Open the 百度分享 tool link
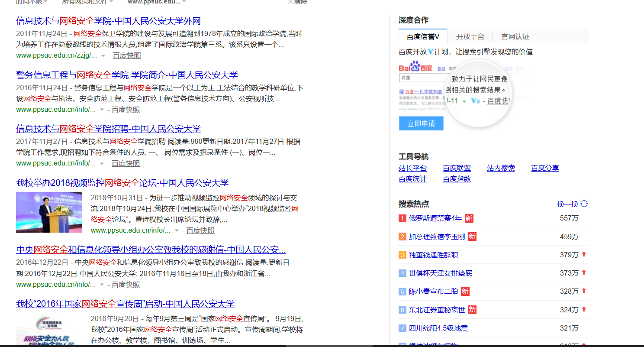Viewport: 644px width, 347px height. (545, 168)
